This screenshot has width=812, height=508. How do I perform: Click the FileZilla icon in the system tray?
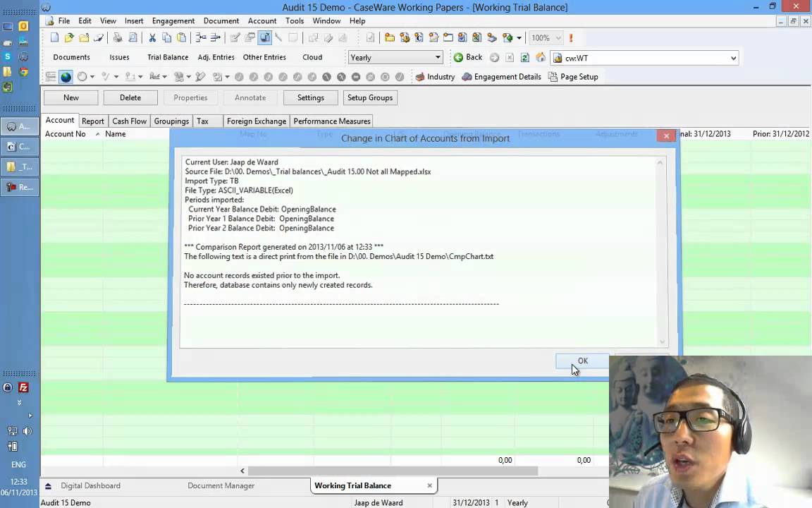pyautogui.click(x=23, y=387)
